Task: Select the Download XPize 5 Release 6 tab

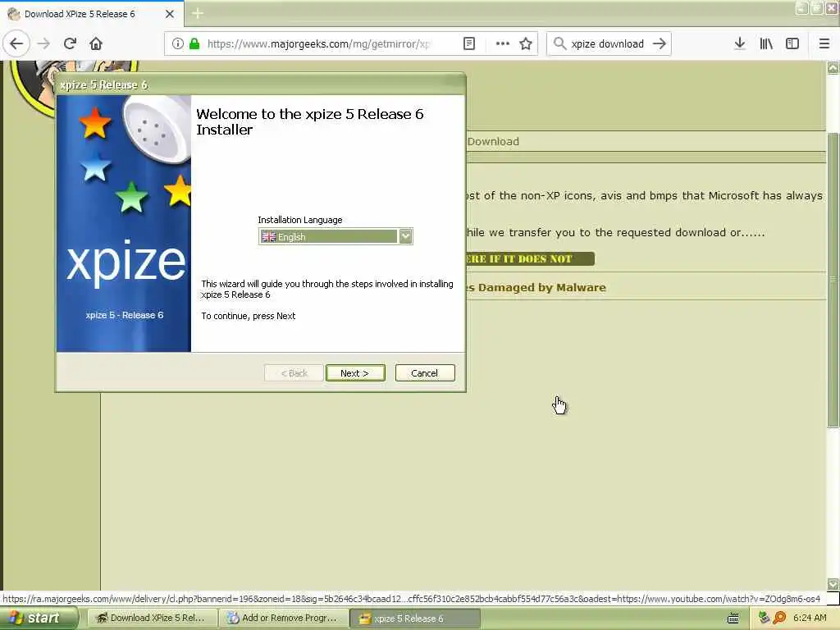Action: click(x=92, y=14)
